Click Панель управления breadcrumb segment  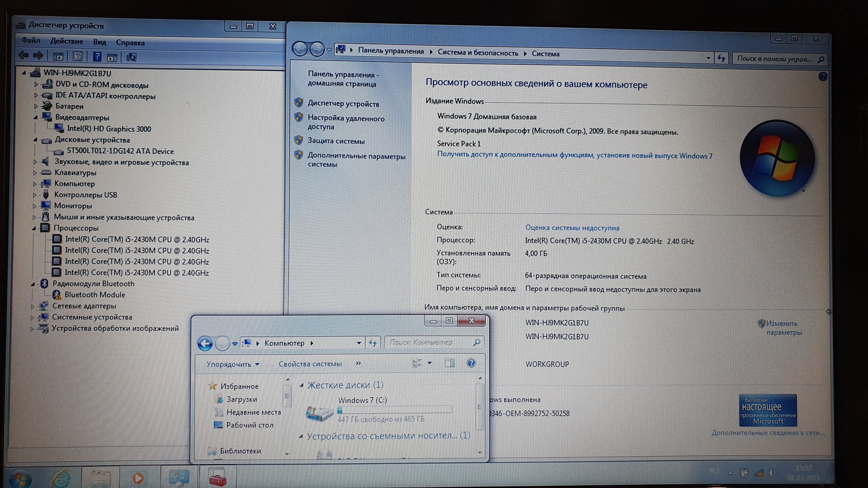tap(391, 51)
